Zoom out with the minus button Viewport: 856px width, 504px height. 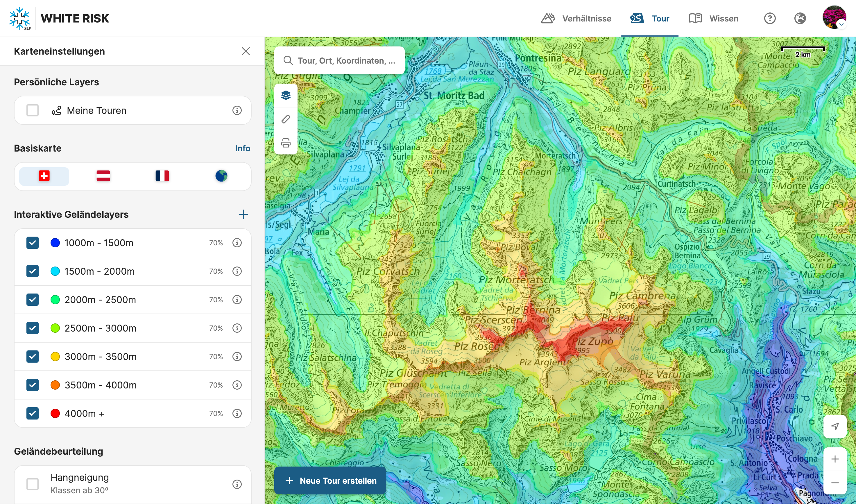coord(834,483)
